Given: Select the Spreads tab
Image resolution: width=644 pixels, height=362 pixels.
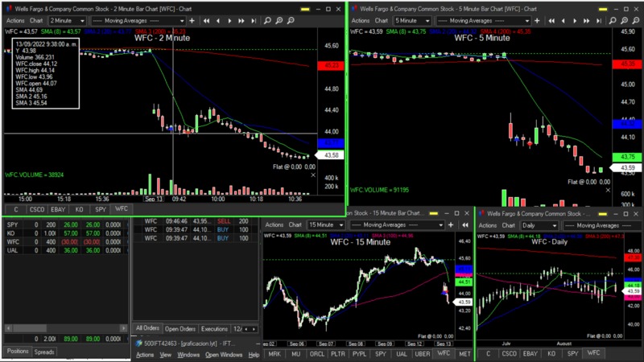Looking at the screenshot, I should coord(44,352).
